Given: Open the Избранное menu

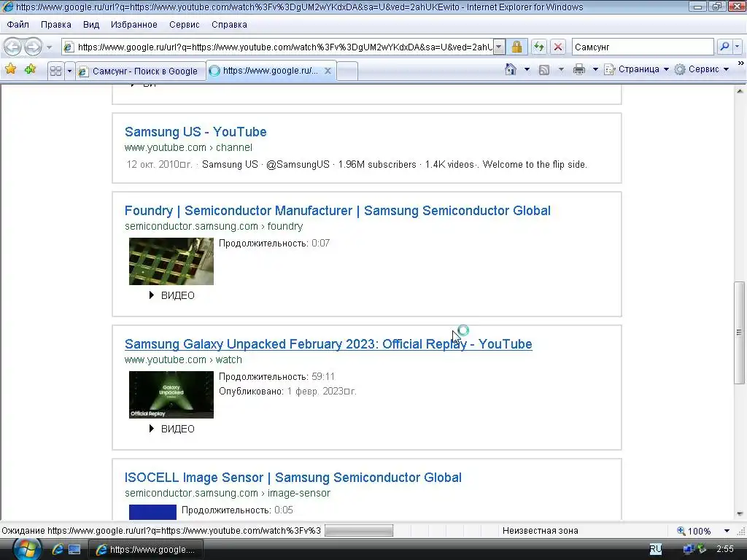Looking at the screenshot, I should pyautogui.click(x=134, y=24).
